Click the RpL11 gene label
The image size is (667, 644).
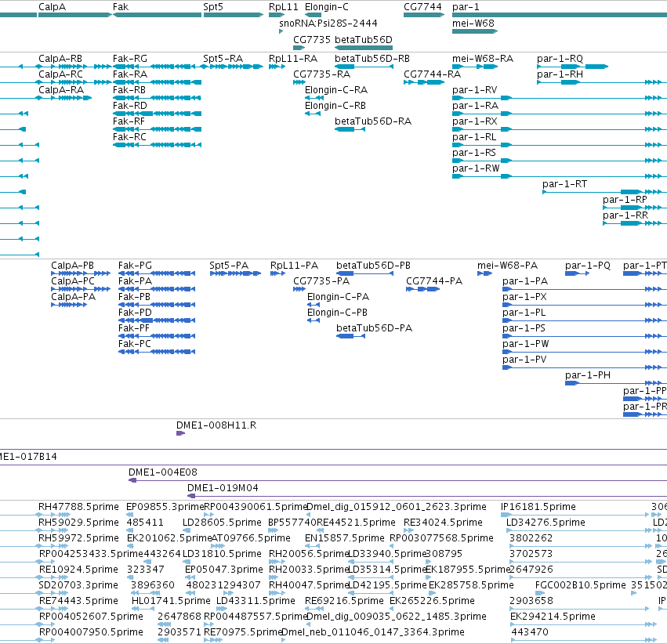coord(283,7)
